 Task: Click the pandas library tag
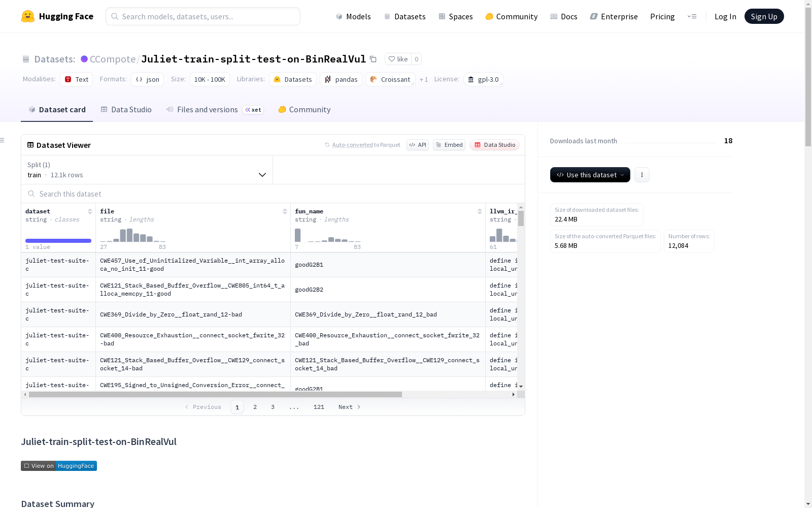click(341, 79)
